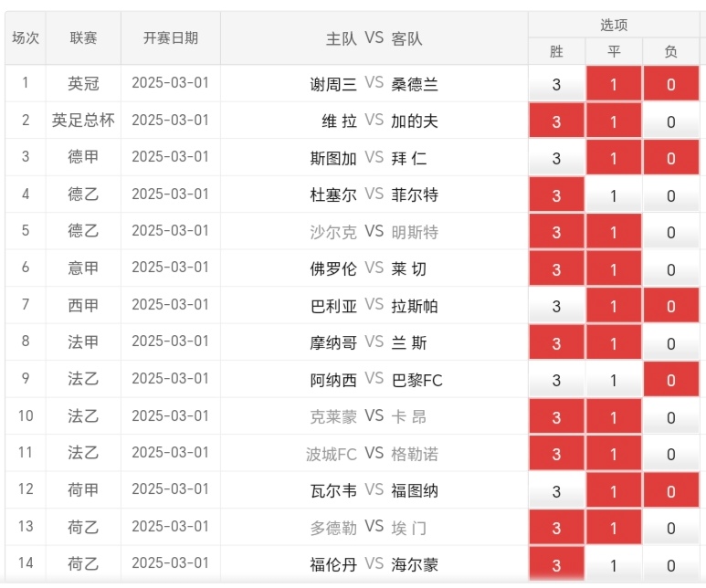Select loss option 0 for match 2
This screenshot has width=706, height=588.
670,121
